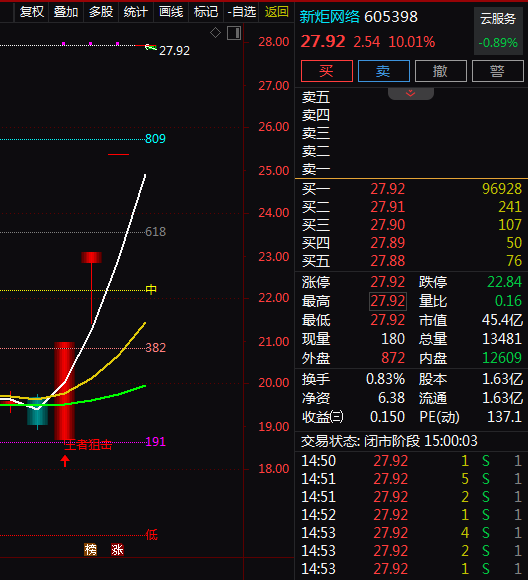Select the 多股 multi-stock view

pos(101,11)
